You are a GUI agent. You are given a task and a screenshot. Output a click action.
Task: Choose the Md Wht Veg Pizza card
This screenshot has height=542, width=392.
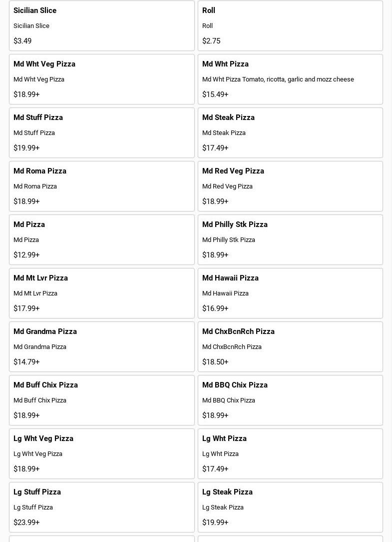(101, 79)
